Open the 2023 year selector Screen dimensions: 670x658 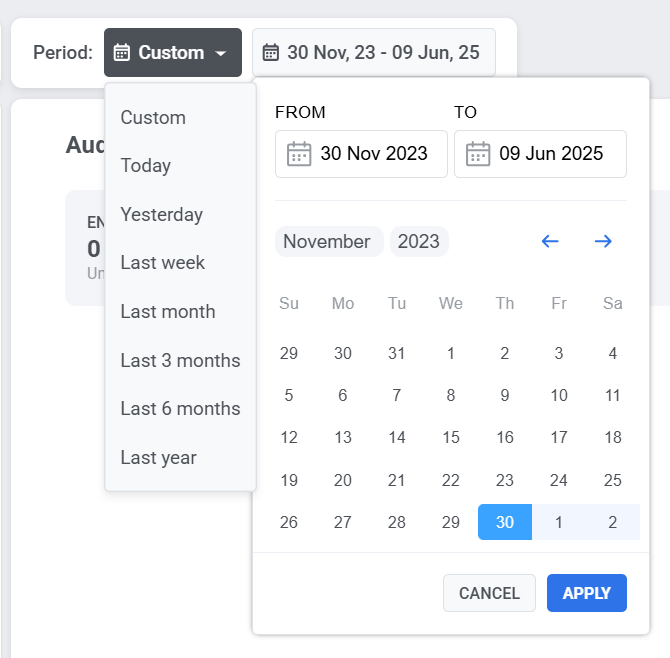tap(418, 241)
